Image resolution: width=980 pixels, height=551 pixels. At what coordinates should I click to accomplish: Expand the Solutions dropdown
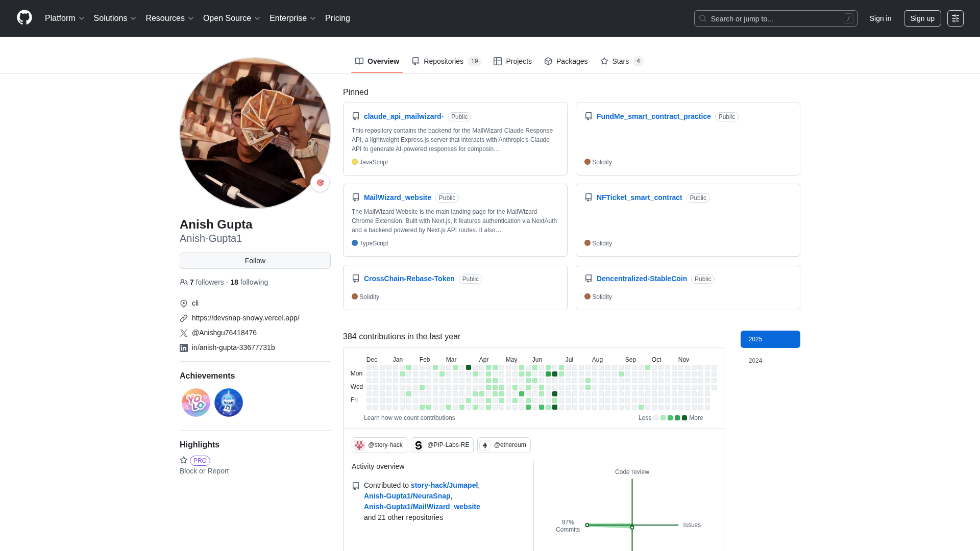115,18
